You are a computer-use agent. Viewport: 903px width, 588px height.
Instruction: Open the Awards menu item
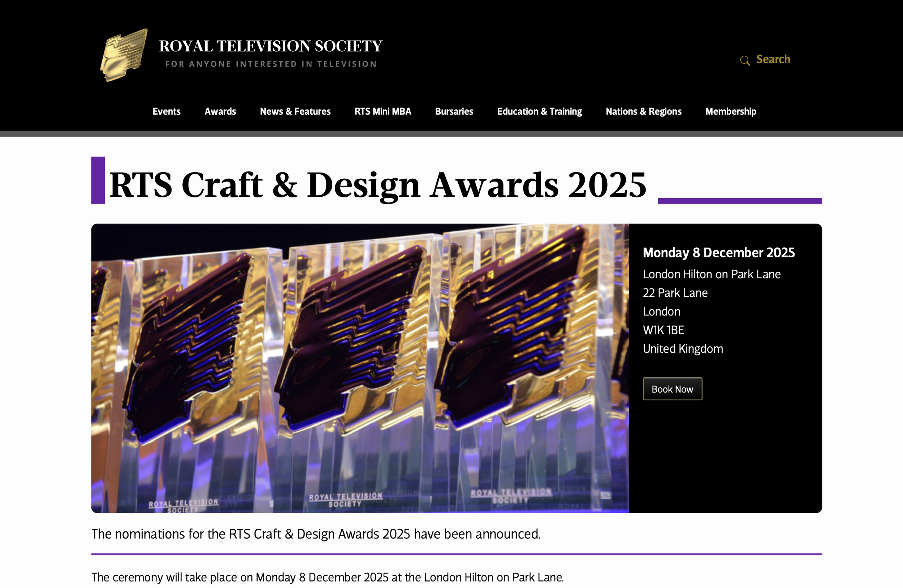click(220, 112)
